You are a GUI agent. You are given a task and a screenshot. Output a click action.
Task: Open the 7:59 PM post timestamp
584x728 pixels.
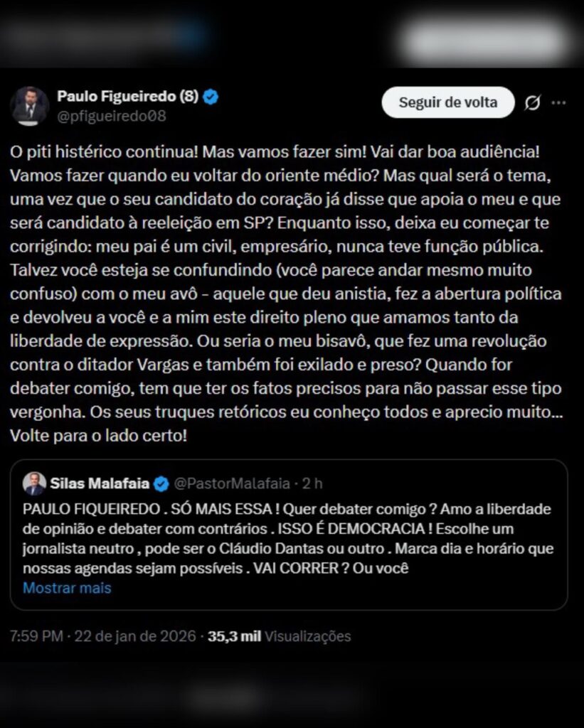click(36, 636)
